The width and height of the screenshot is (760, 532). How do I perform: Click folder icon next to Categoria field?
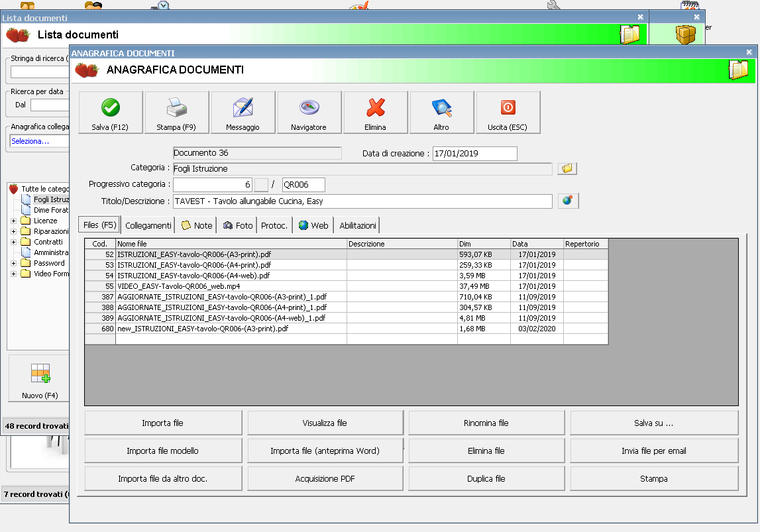pos(567,169)
